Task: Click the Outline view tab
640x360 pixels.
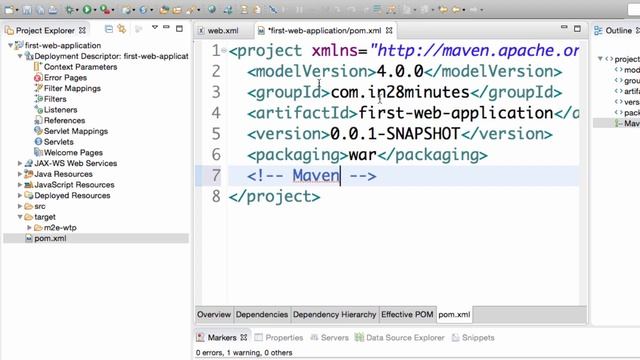Action: [x=618, y=31]
